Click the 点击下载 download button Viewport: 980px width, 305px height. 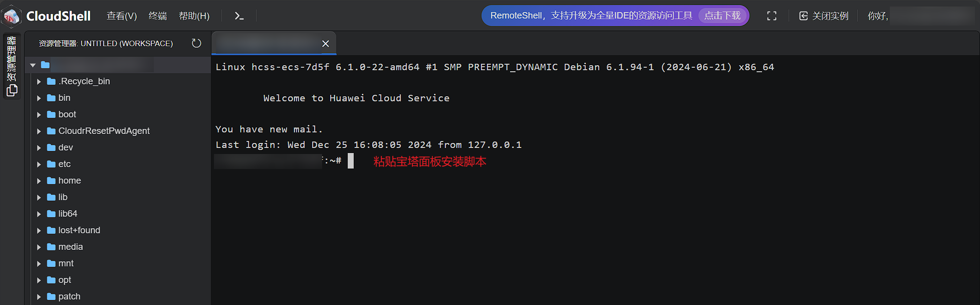point(722,16)
